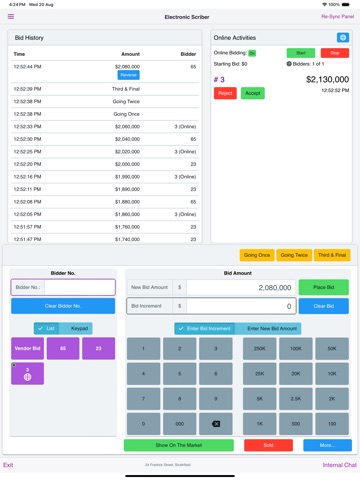
Task: Select Vendor Bid tile
Action: [x=27, y=348]
